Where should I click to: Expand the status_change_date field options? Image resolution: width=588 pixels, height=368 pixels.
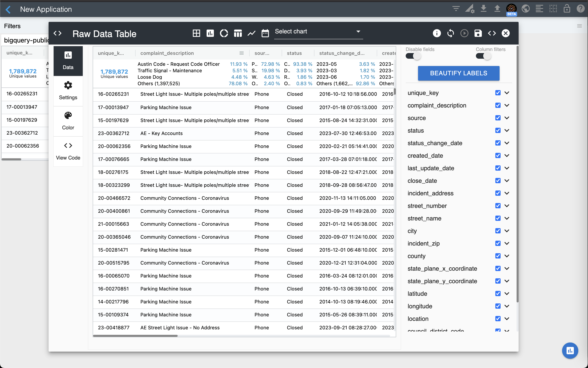pos(507,143)
